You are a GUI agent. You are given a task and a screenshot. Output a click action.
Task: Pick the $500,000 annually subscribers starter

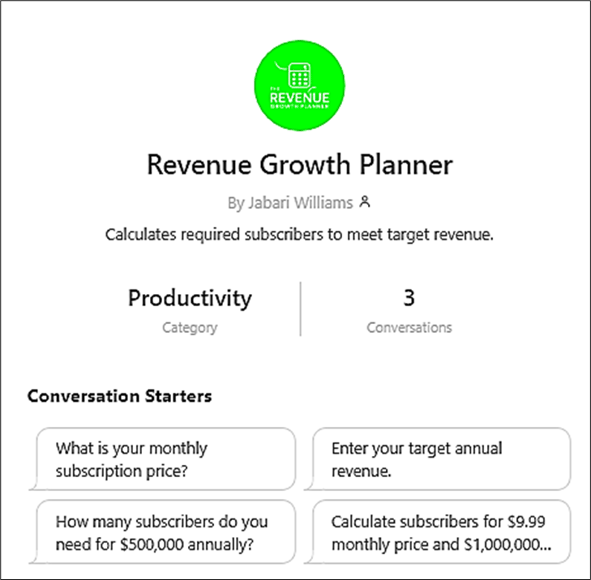click(x=163, y=532)
